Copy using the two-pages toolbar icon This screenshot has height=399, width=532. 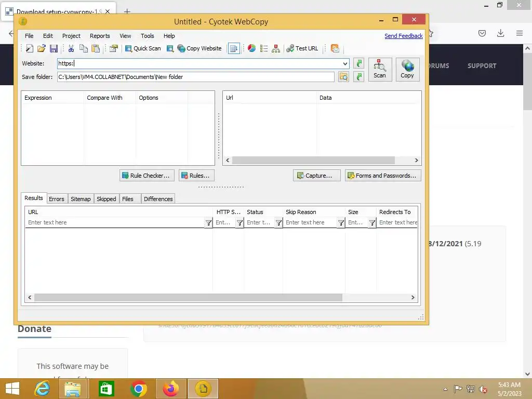(x=84, y=48)
